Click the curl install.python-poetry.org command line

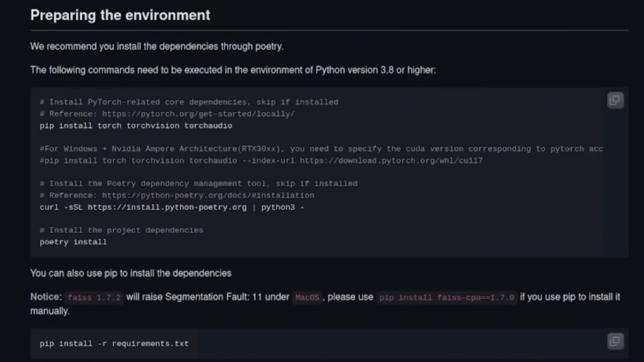pos(172,207)
